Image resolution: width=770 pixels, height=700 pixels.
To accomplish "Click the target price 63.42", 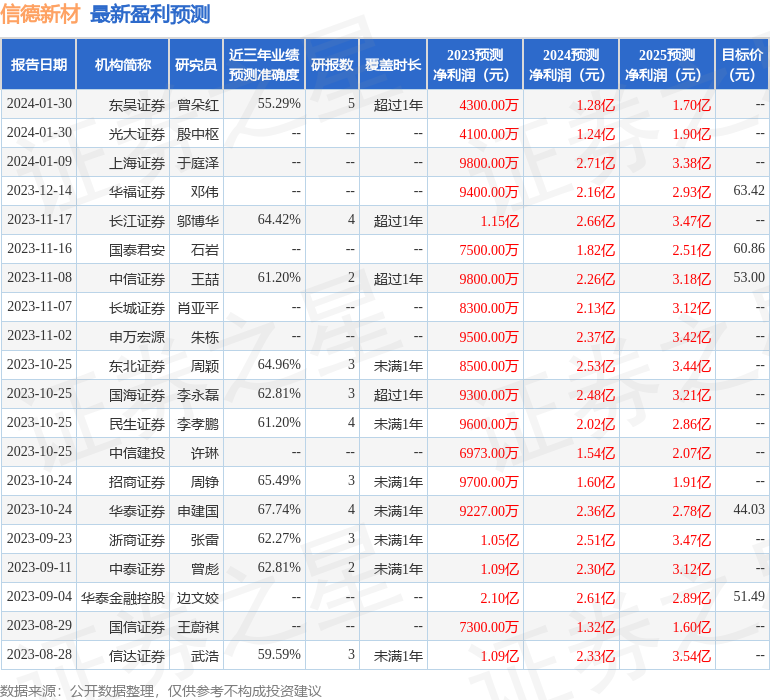I will click(749, 190).
